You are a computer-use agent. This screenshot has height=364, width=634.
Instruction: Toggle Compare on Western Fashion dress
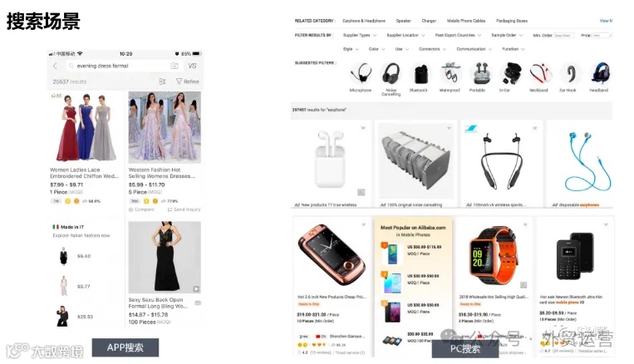pyautogui.click(x=141, y=209)
